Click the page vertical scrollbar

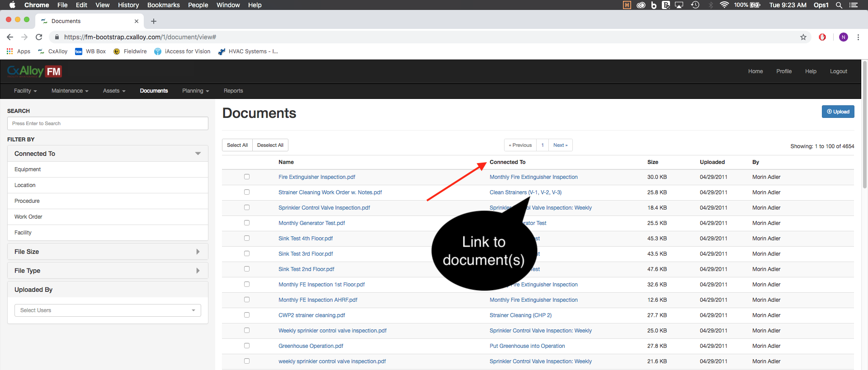(865, 124)
